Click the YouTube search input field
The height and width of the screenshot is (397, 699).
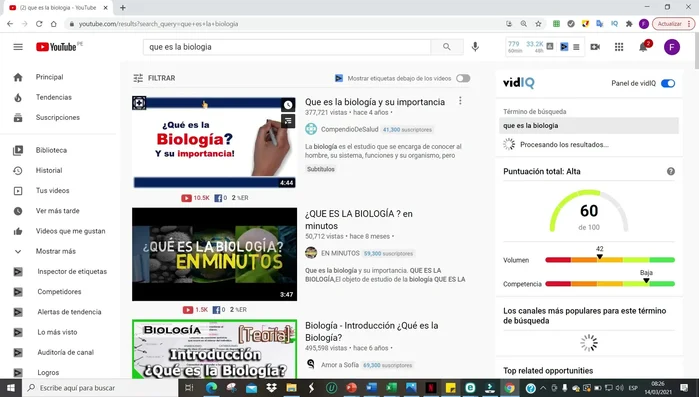pyautogui.click(x=287, y=47)
